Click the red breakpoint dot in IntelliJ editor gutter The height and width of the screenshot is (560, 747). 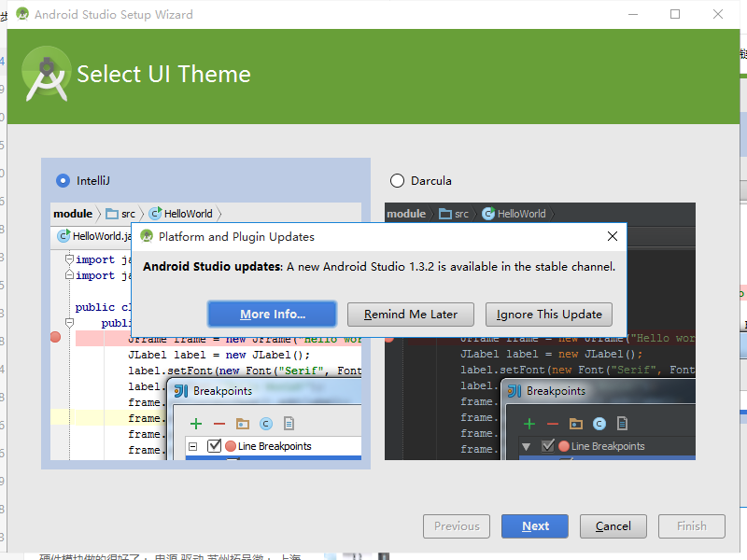click(55, 337)
